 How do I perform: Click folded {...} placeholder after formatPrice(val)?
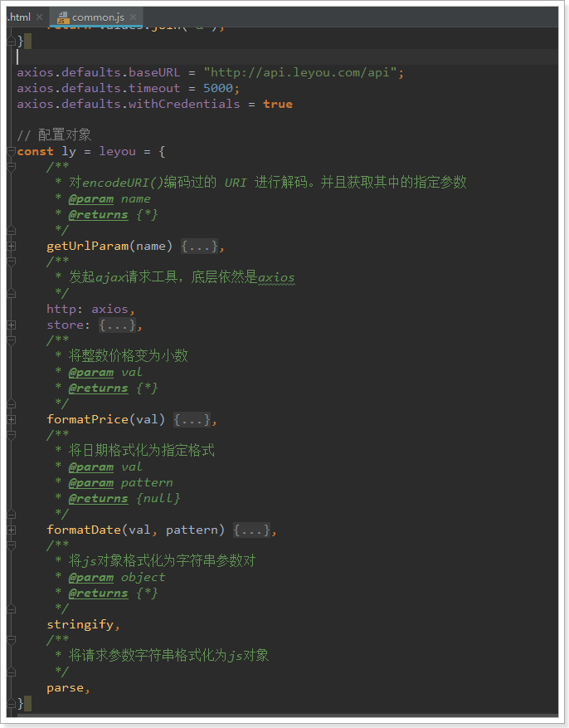click(x=192, y=419)
